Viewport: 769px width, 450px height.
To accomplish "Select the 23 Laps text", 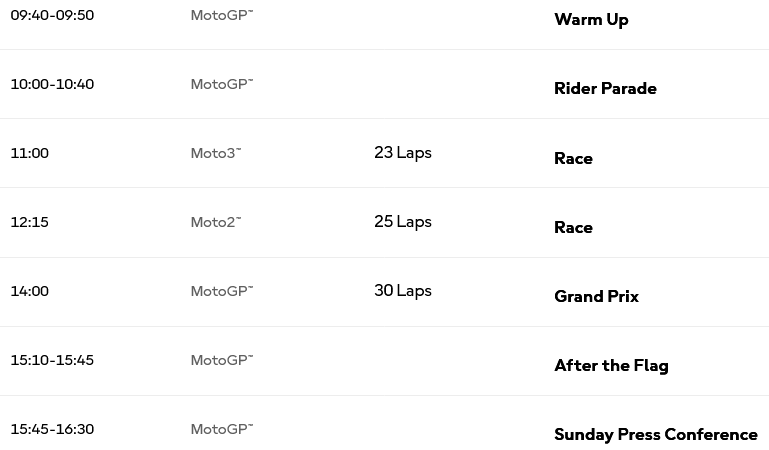I will (x=403, y=153).
